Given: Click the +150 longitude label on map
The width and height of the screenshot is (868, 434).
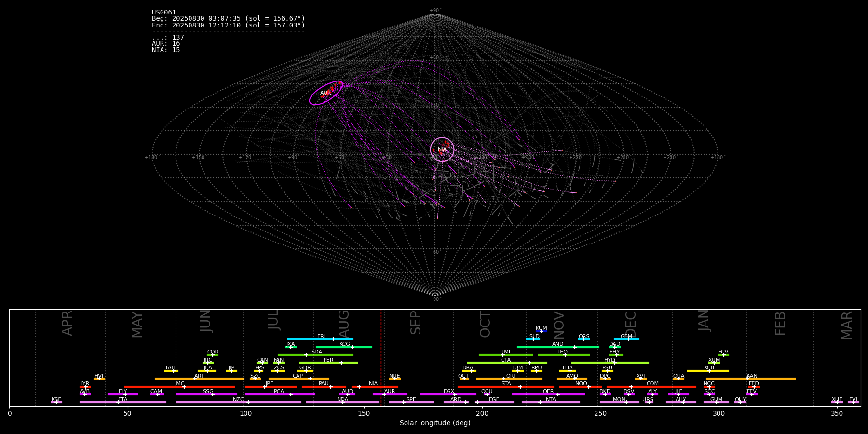Looking at the screenshot, I should (x=198, y=158).
